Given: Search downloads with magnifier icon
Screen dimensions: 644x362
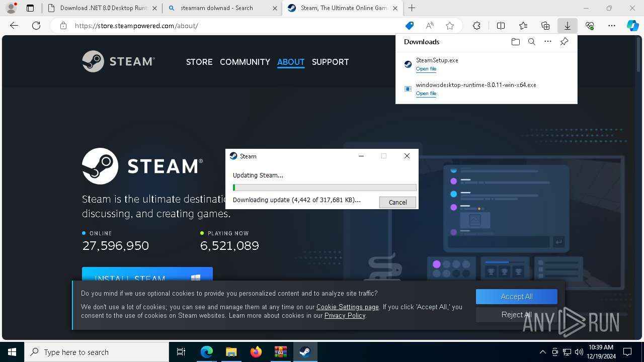Looking at the screenshot, I should tap(532, 42).
